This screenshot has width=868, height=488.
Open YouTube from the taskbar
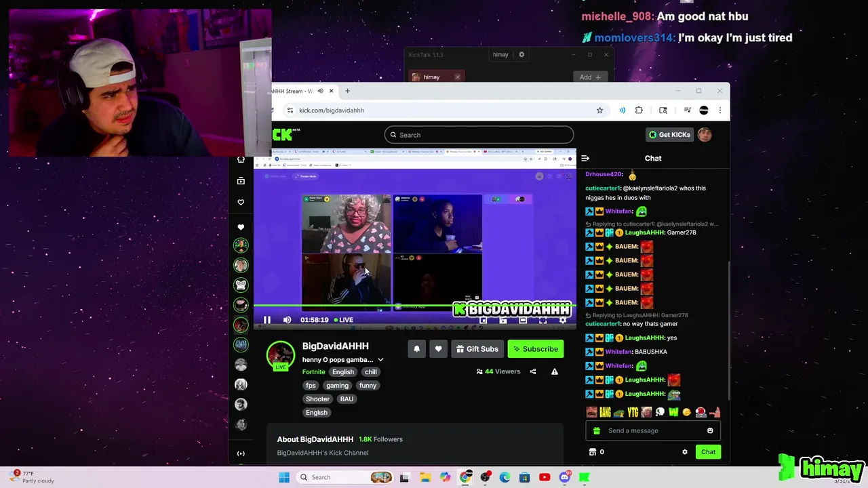[545, 477]
